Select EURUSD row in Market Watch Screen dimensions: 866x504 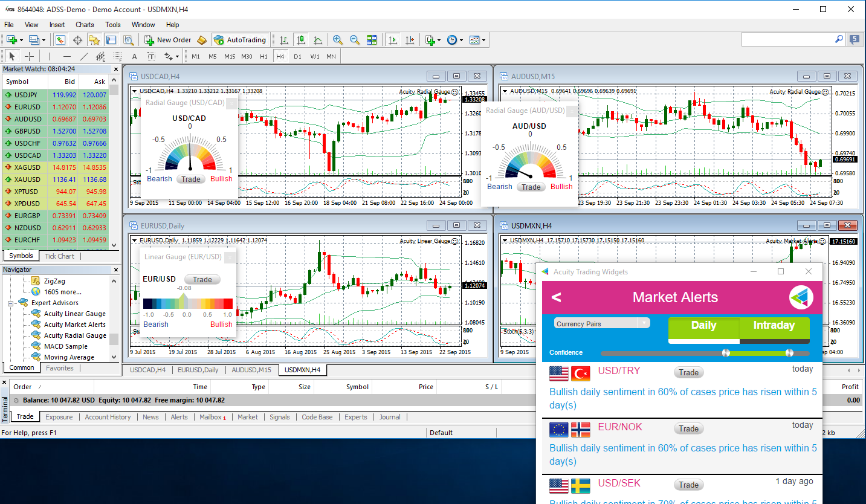coord(28,107)
